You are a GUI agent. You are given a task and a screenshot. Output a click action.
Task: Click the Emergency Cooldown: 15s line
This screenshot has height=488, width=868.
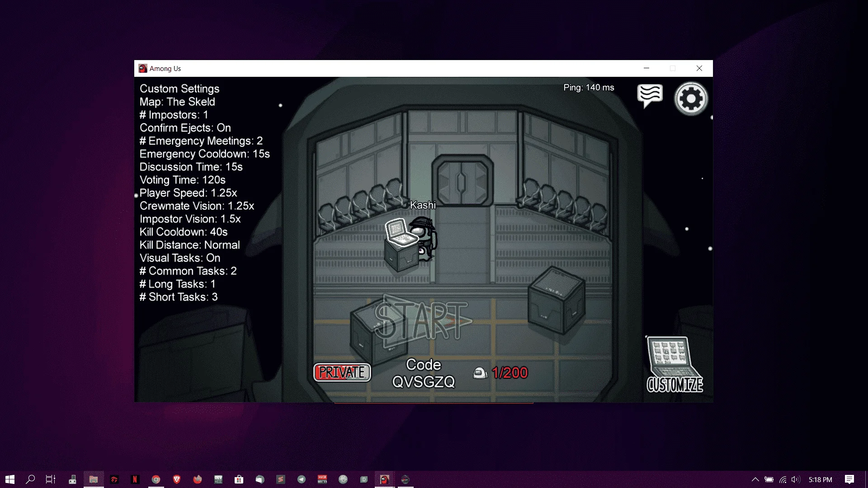[x=205, y=154]
